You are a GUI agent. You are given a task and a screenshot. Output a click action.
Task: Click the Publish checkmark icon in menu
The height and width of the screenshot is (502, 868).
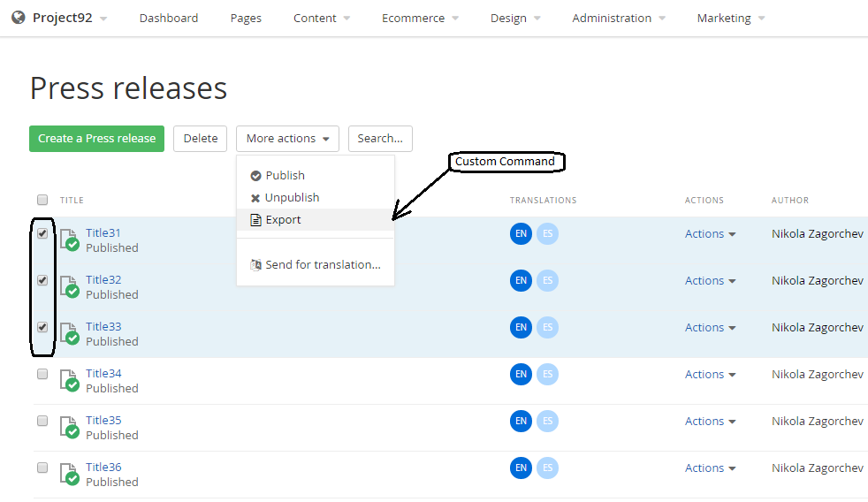coord(255,176)
